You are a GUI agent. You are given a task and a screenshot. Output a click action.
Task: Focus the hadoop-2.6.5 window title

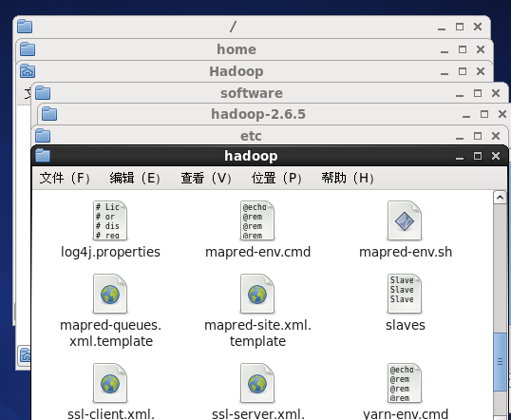(258, 114)
